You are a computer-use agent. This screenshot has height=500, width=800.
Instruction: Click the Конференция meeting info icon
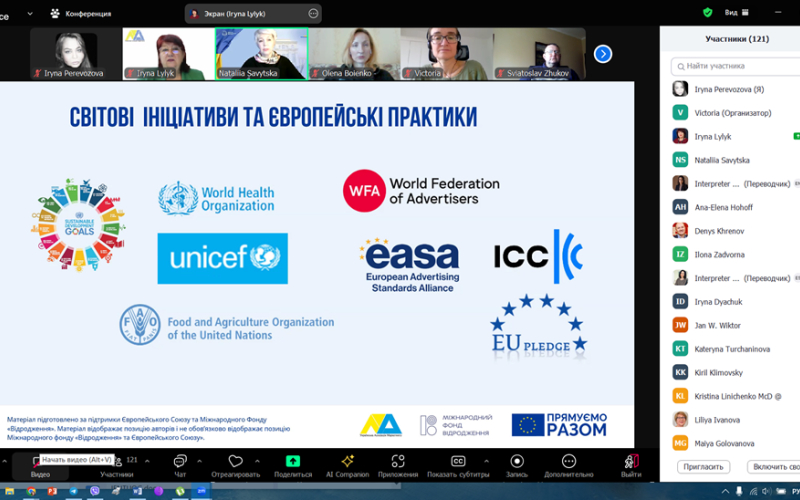55,14
